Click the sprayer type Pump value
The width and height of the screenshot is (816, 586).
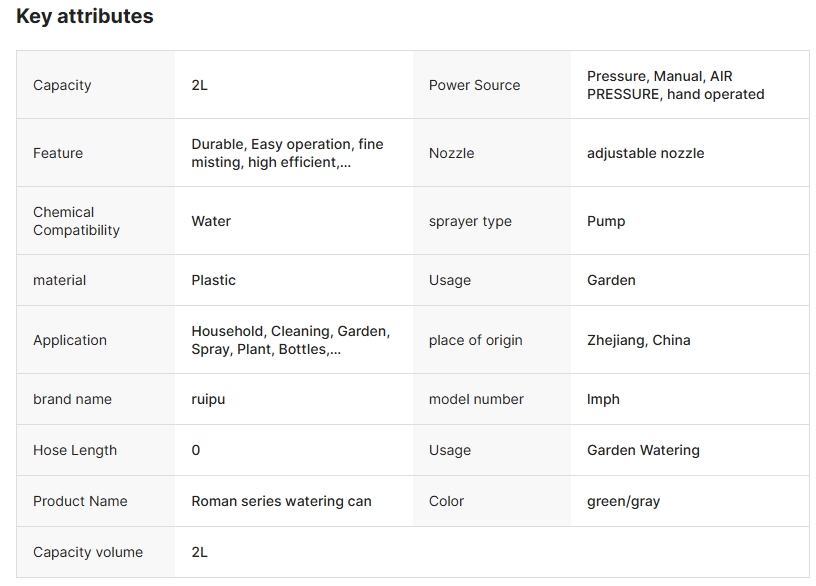tap(606, 221)
